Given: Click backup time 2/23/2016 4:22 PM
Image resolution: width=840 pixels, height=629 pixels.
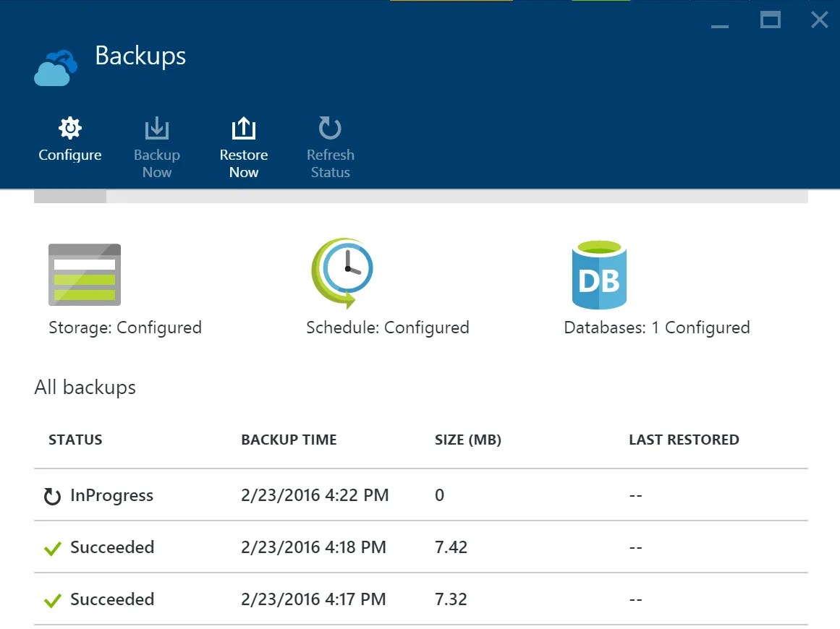Looking at the screenshot, I should pyautogui.click(x=315, y=495).
